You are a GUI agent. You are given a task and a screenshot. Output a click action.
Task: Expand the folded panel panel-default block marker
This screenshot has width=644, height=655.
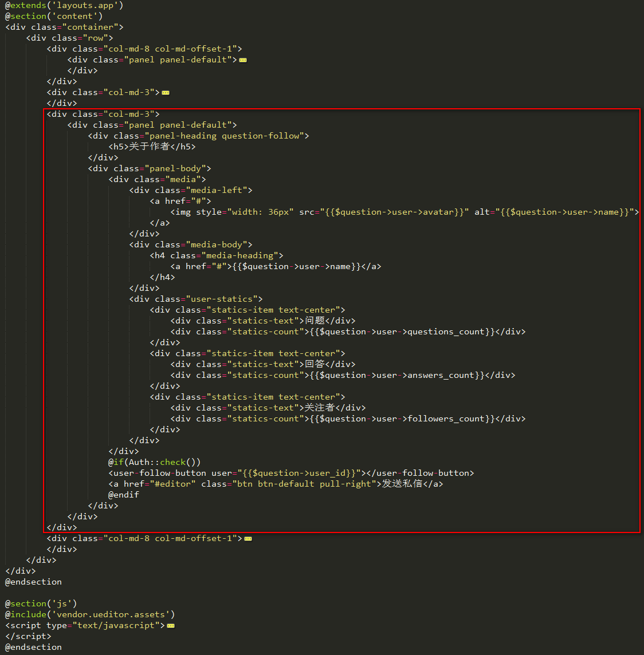[243, 60]
